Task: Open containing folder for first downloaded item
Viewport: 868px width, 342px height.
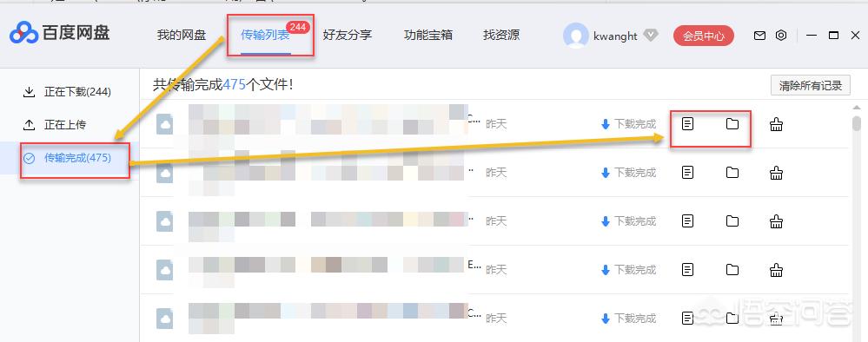Action: click(732, 124)
